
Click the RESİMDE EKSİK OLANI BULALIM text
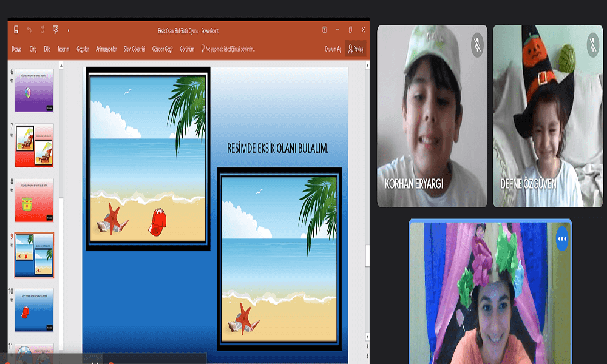pos(277,148)
